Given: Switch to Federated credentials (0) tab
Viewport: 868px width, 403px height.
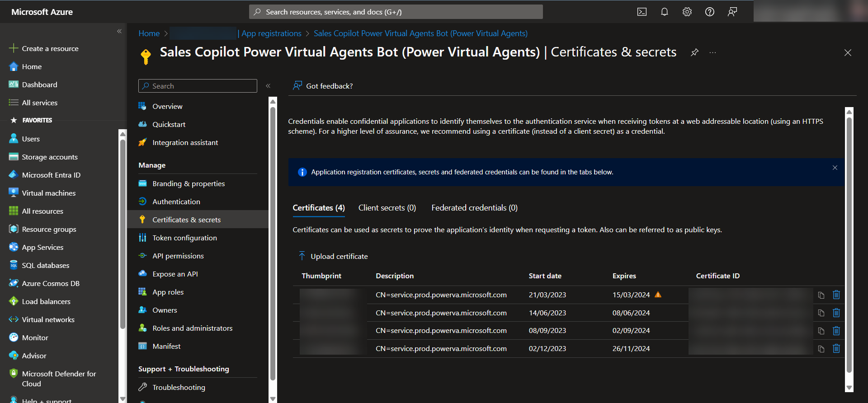Looking at the screenshot, I should tap(474, 208).
